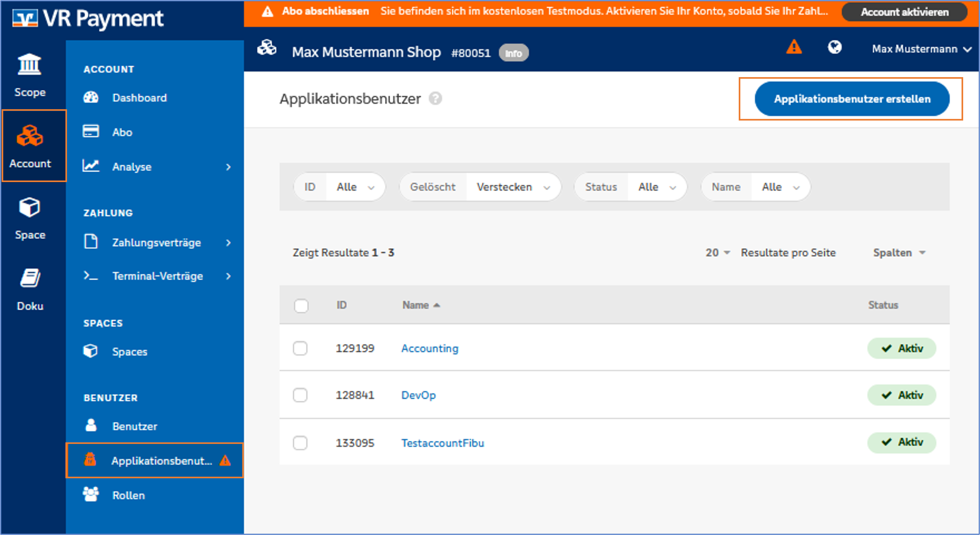Click Abo abschliessen banner text
The height and width of the screenshot is (535, 980).
(x=325, y=11)
